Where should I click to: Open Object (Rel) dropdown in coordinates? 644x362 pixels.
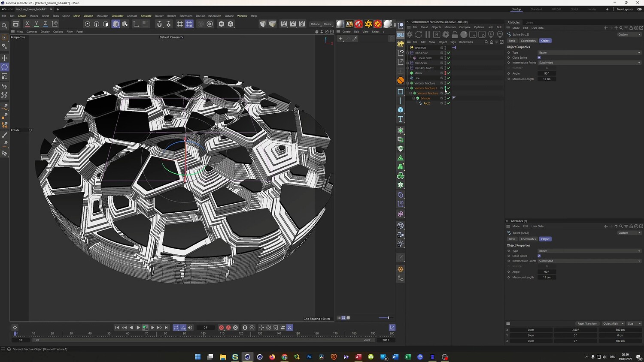(613, 324)
